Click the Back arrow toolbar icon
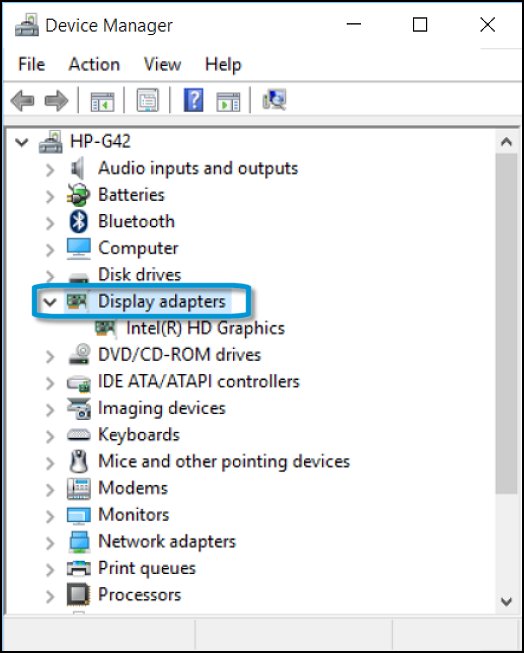Image resolution: width=524 pixels, height=653 pixels. pyautogui.click(x=22, y=100)
